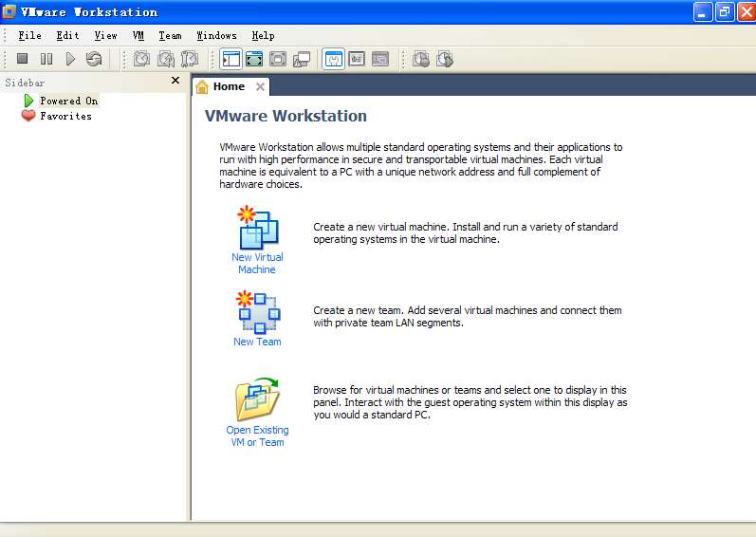
Task: Click Open Existing VM or Team link
Action: 257,435
